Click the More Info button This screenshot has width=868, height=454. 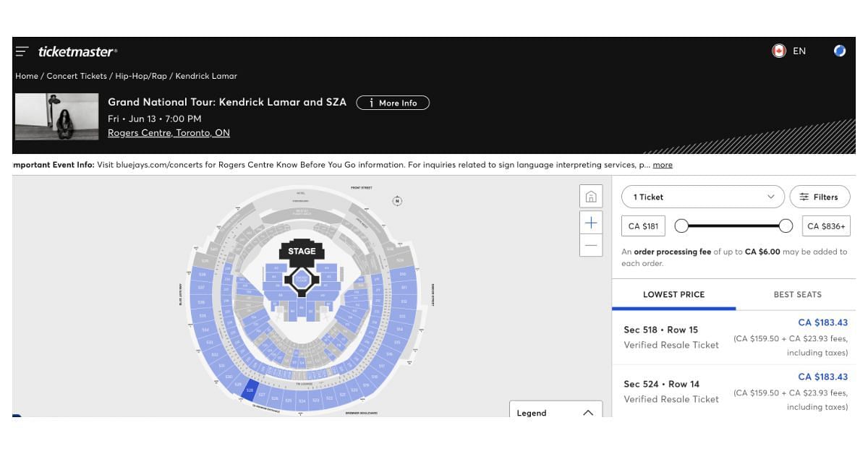pyautogui.click(x=393, y=103)
